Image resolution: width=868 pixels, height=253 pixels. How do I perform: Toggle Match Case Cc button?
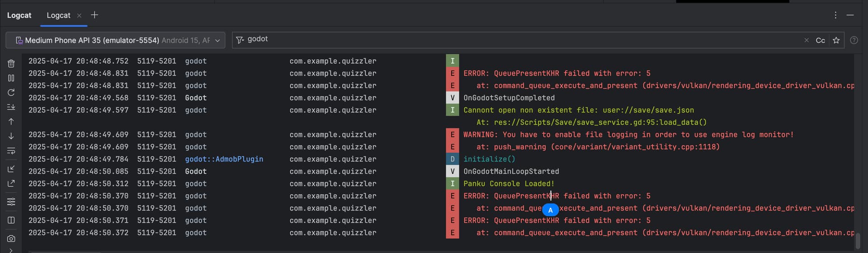click(x=821, y=40)
